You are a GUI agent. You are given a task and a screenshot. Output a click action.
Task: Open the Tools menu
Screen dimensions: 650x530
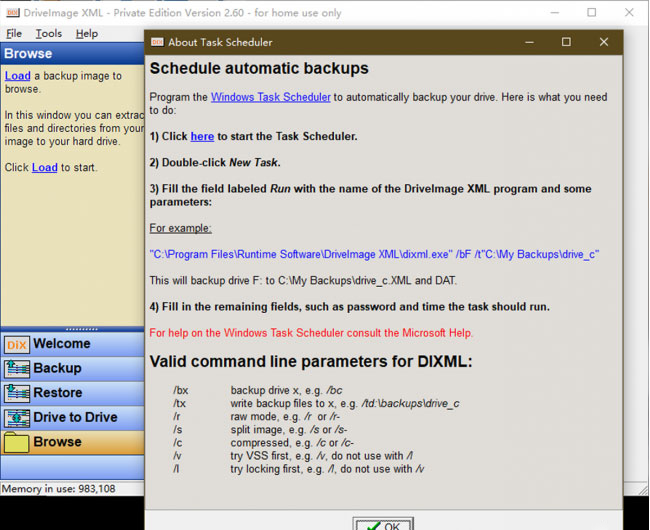click(x=49, y=34)
